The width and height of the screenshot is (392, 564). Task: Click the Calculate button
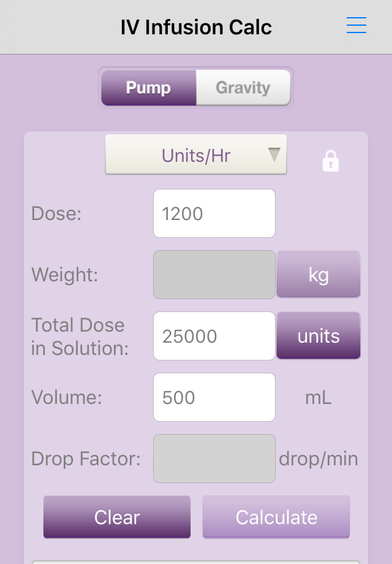click(276, 517)
